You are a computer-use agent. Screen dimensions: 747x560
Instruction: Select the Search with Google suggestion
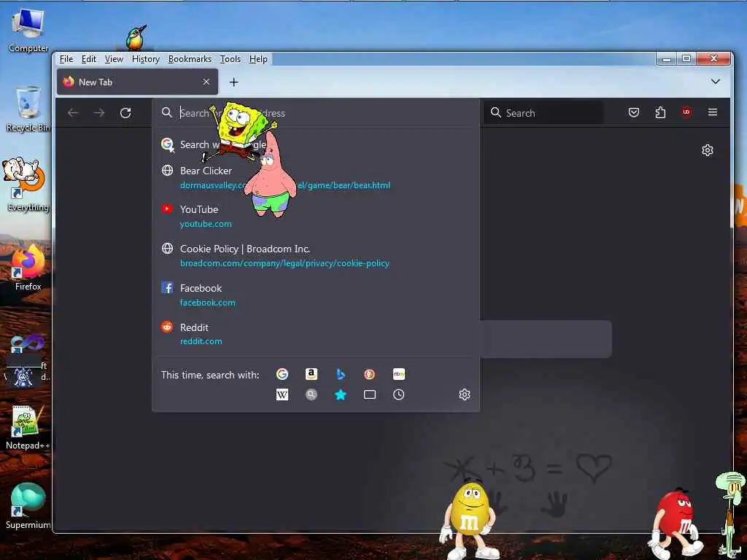click(316, 144)
